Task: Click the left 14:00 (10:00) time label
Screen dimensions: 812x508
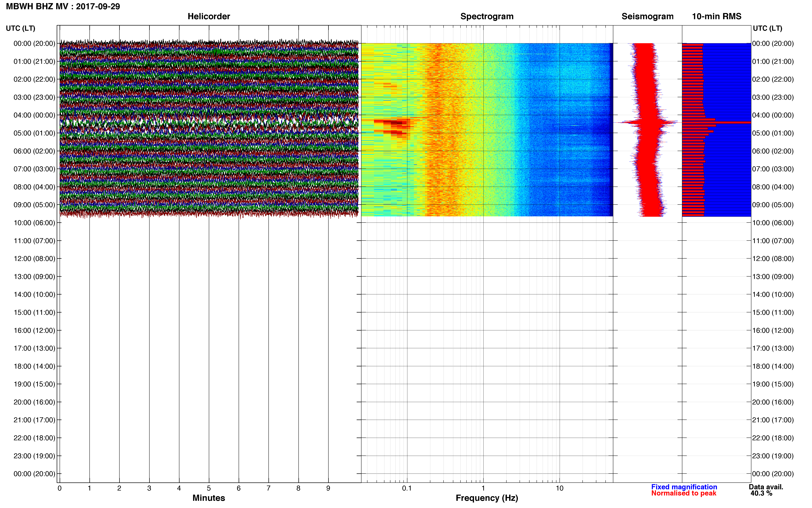Action: click(x=34, y=295)
